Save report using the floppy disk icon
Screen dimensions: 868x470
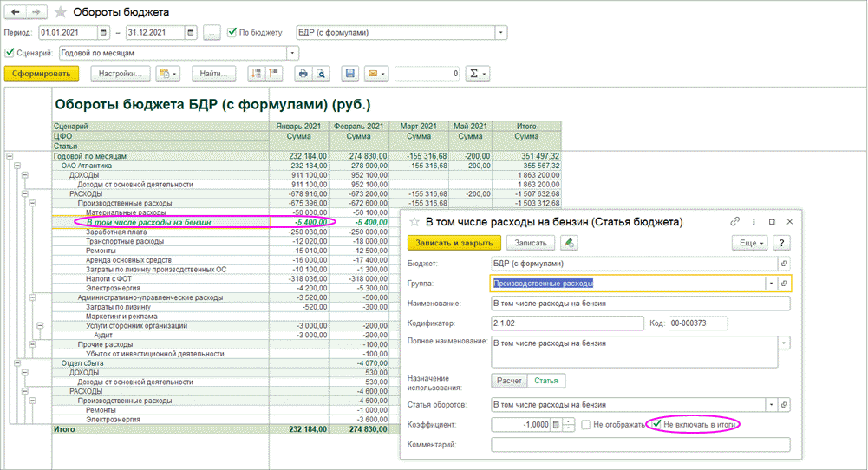point(349,74)
